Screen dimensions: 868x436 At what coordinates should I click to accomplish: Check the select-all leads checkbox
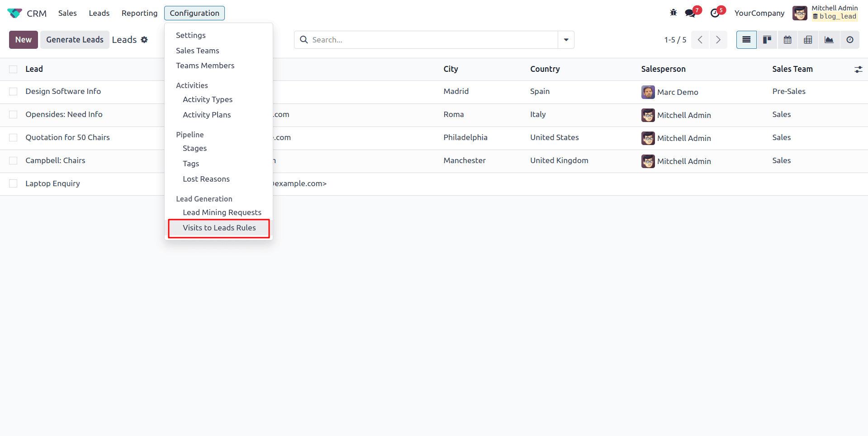coord(13,69)
